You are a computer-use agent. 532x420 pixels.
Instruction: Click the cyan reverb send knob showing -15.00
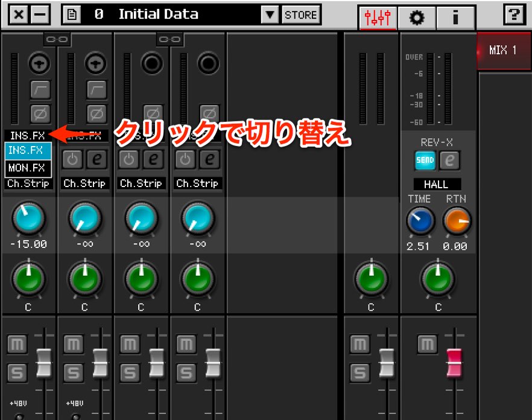[x=28, y=218]
